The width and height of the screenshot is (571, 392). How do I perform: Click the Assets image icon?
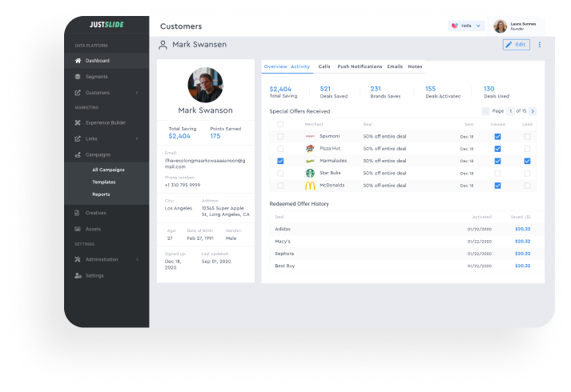[78, 229]
